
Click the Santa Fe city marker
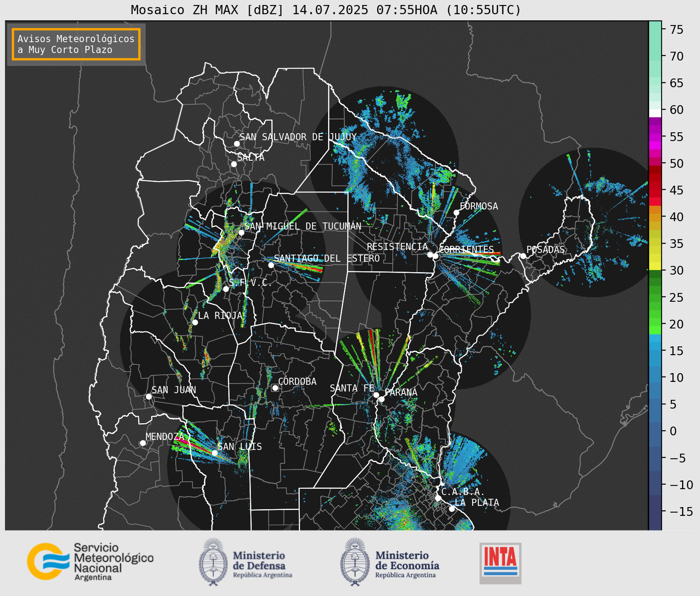[376, 395]
